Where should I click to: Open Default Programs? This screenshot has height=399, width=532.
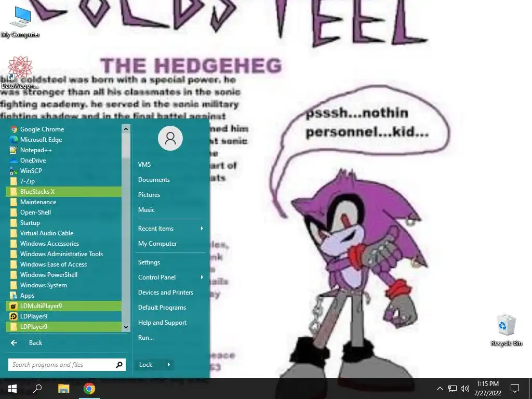[170, 308]
